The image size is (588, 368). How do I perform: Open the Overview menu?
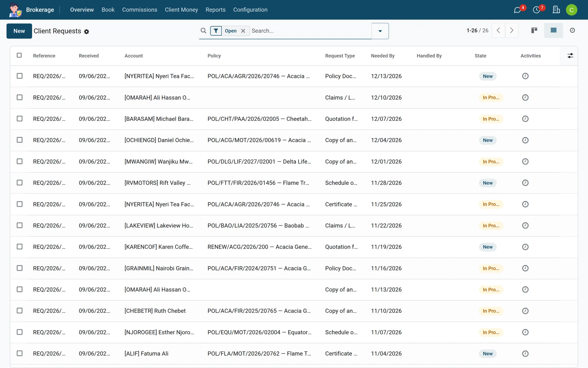[82, 10]
